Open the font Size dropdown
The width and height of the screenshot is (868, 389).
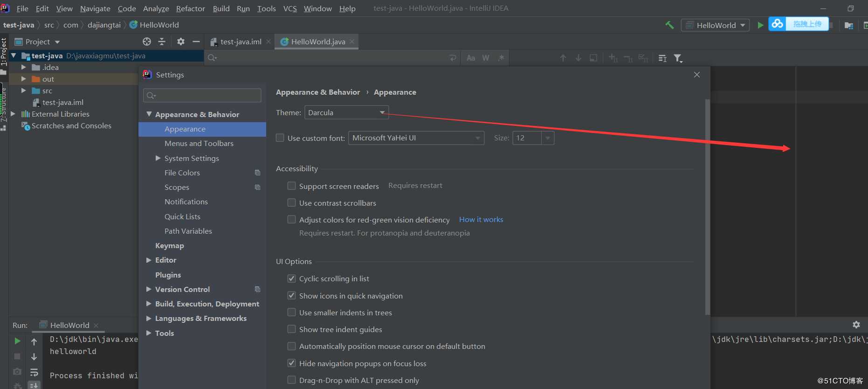(548, 138)
